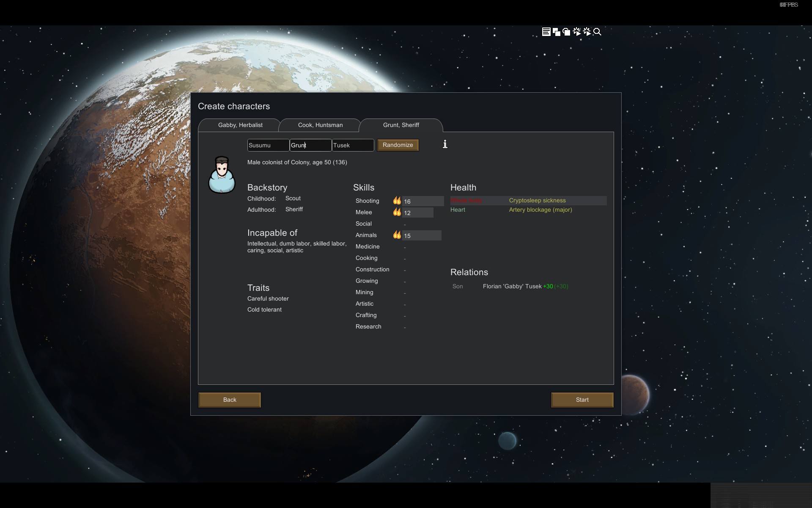Click the Shooting passion flame icon
812x508 pixels.
397,201
